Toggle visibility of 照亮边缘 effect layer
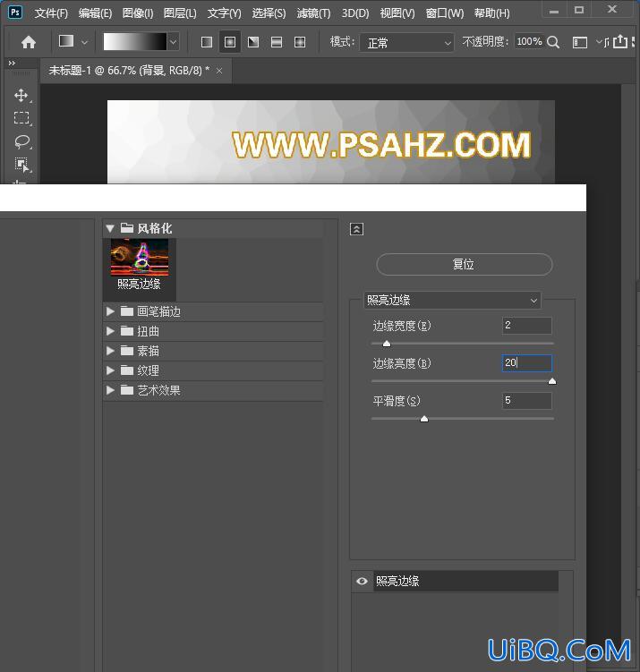640x672 pixels. point(362,581)
